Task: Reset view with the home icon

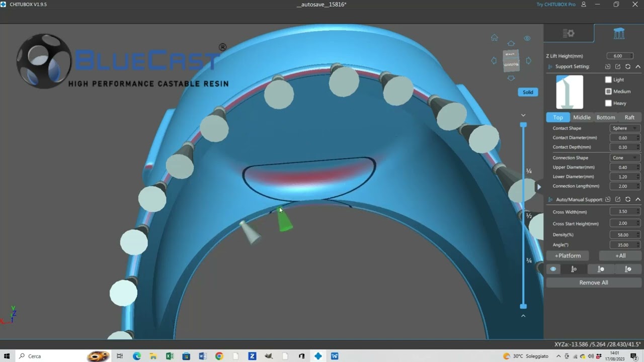Action: (x=495, y=38)
